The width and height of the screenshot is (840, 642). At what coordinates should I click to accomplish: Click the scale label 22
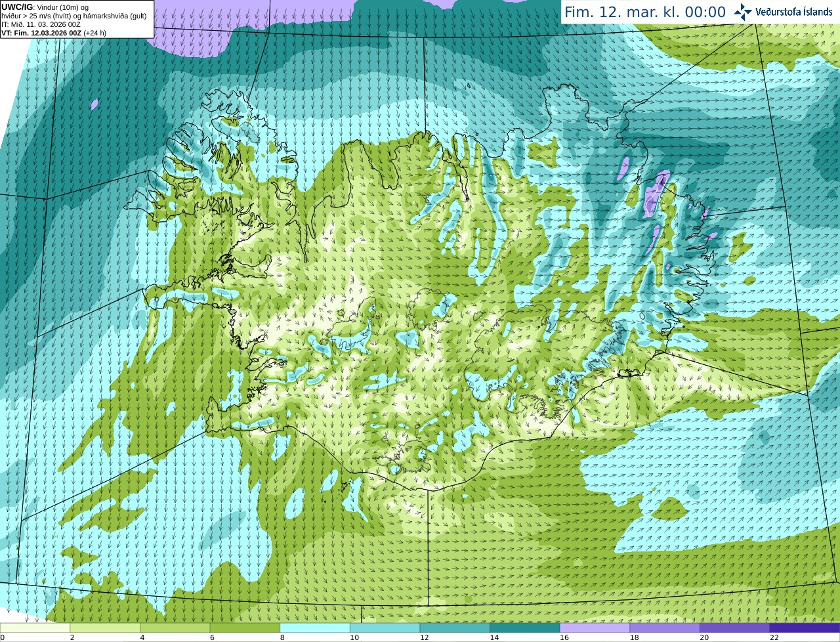pyautogui.click(x=774, y=637)
